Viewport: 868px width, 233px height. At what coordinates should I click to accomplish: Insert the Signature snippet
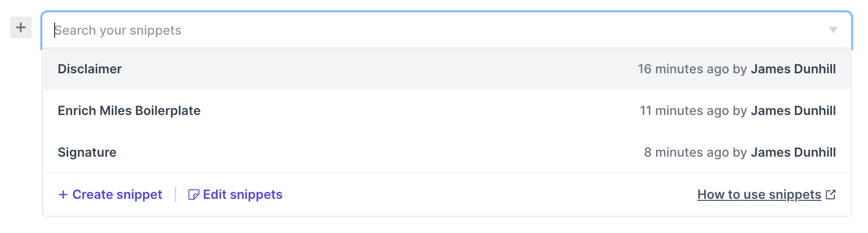(447, 152)
